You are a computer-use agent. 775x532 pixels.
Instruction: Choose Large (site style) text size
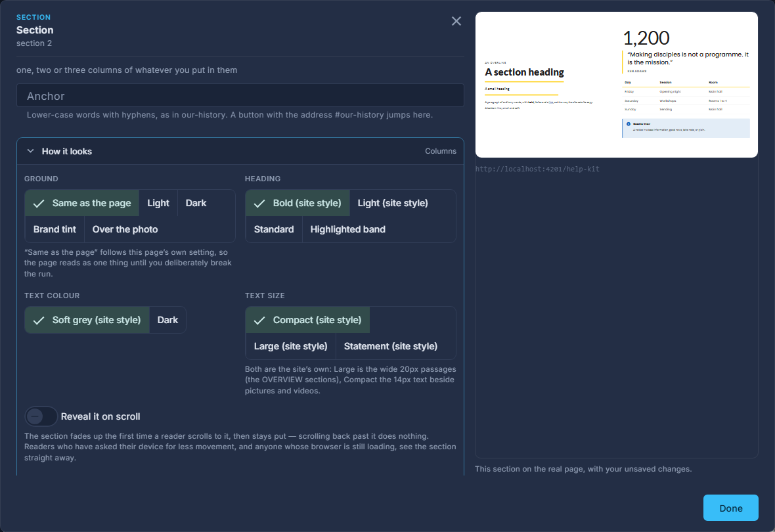point(290,346)
